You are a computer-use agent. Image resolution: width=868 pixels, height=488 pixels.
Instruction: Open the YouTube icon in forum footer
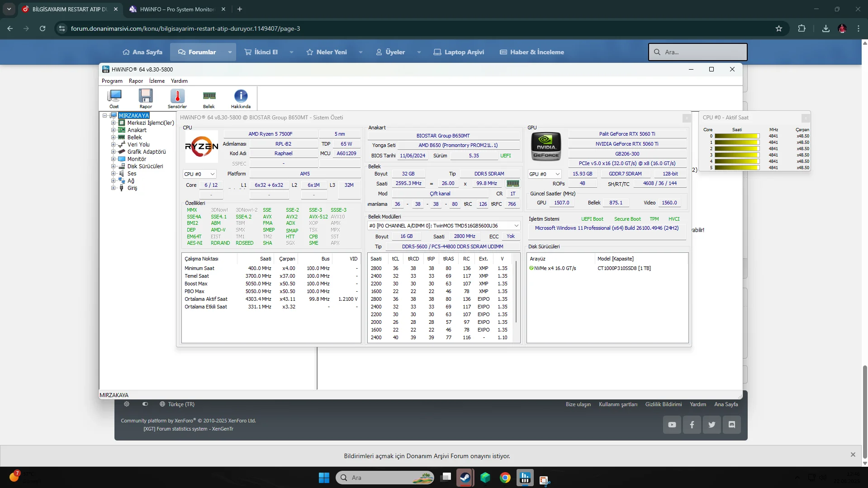click(x=672, y=425)
